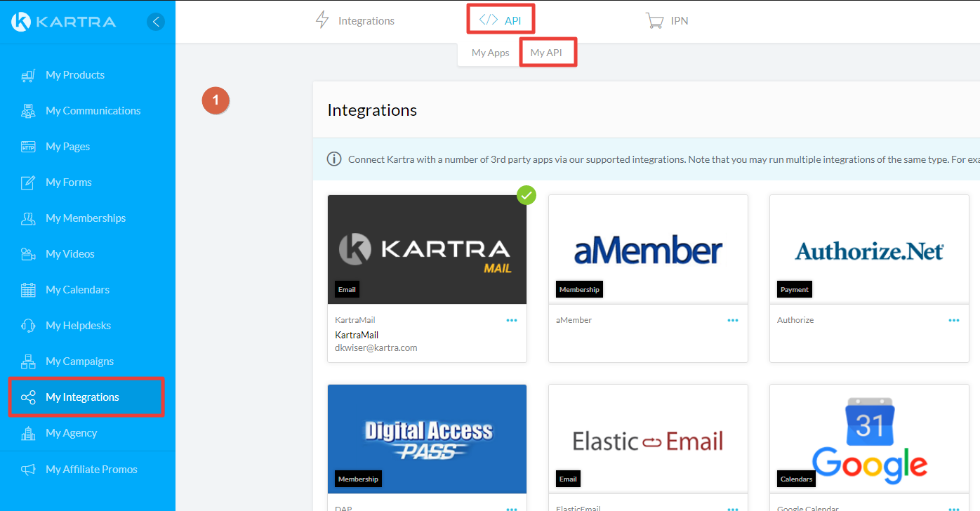
Task: Open the aMember card options menu
Action: [x=733, y=320]
